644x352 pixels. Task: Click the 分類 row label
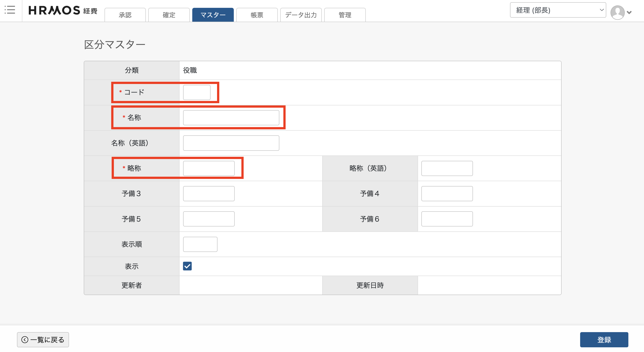point(132,70)
